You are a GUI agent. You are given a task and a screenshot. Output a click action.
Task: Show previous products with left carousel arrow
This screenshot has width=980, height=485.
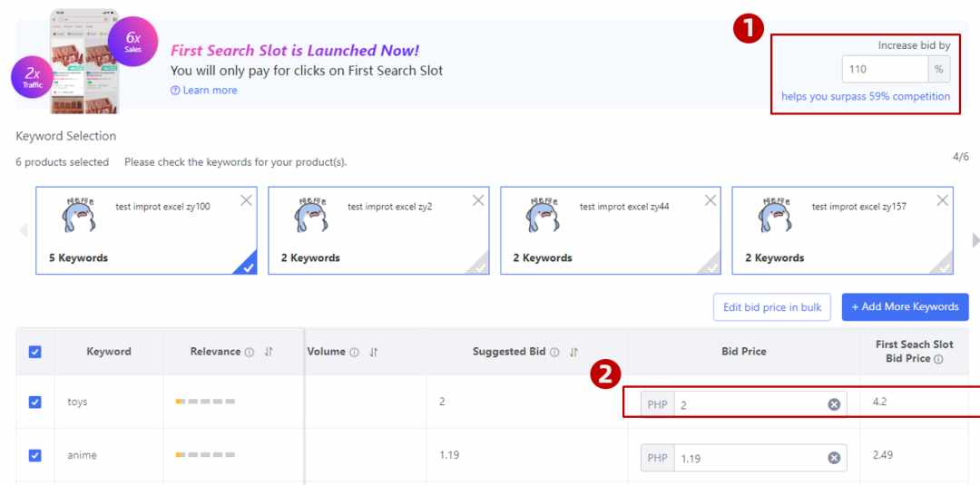(x=24, y=231)
